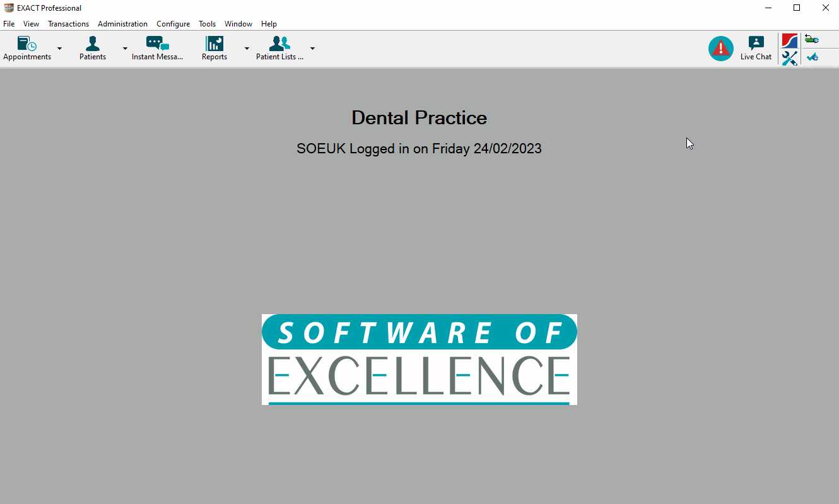Screen dimensions: 839x504
Task: Open the Reports chart icon
Action: (x=214, y=44)
